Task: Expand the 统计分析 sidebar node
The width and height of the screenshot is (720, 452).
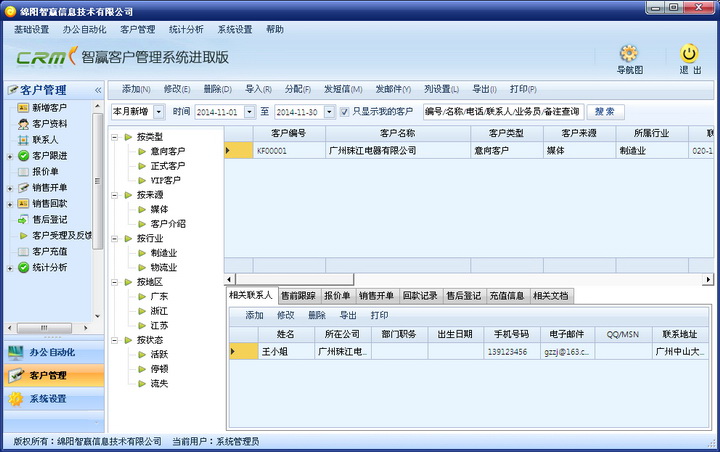Action: tap(10, 268)
